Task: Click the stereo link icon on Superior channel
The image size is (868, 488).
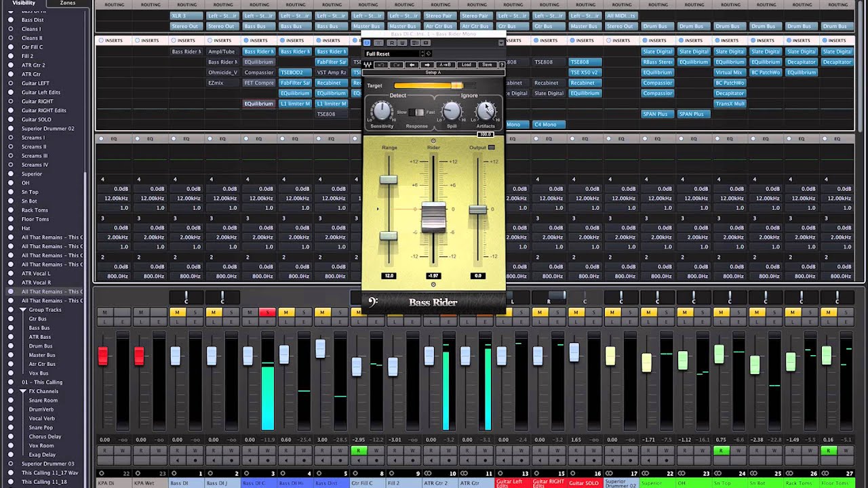Action: 646,473
